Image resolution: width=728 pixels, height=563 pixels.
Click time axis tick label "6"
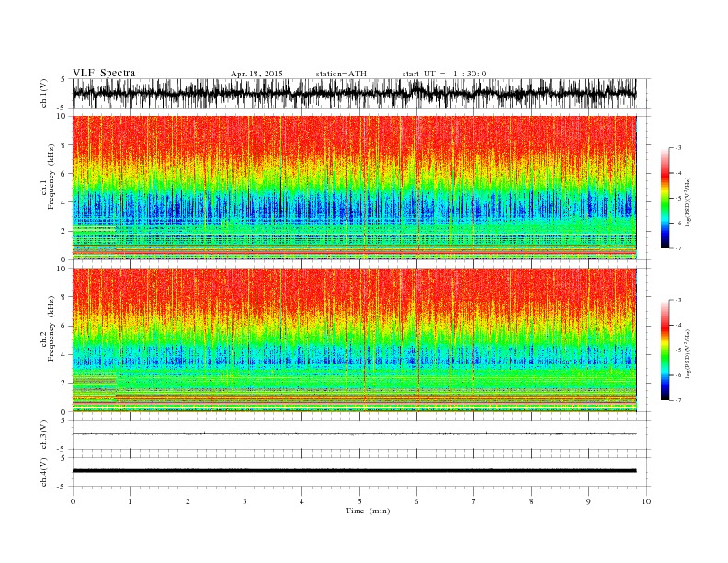(416, 501)
